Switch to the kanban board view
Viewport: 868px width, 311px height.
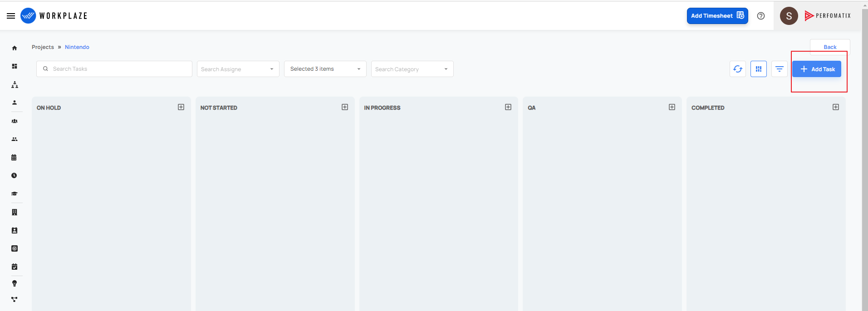pyautogui.click(x=759, y=69)
